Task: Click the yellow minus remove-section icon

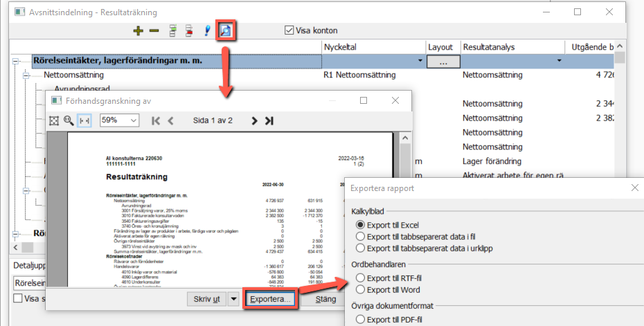Action: (154, 30)
